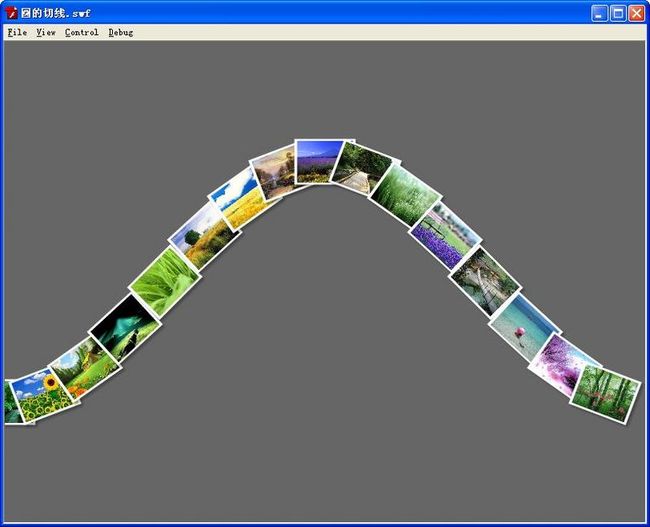Select the cartoon green hill cottage photo
This screenshot has width=650, height=527.
(x=85, y=367)
